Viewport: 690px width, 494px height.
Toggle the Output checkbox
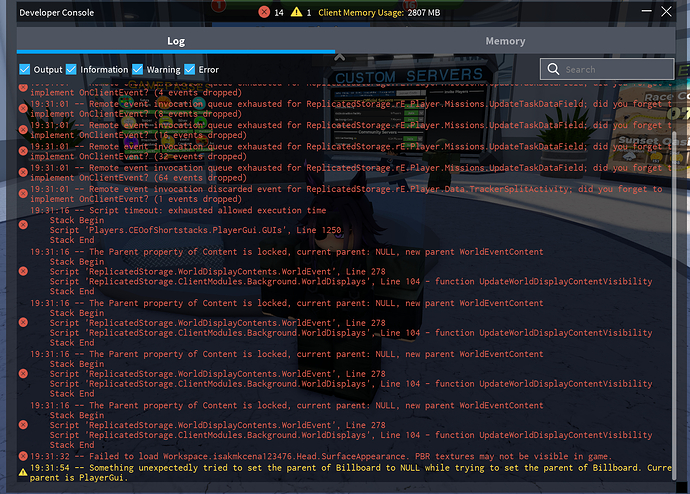(25, 70)
